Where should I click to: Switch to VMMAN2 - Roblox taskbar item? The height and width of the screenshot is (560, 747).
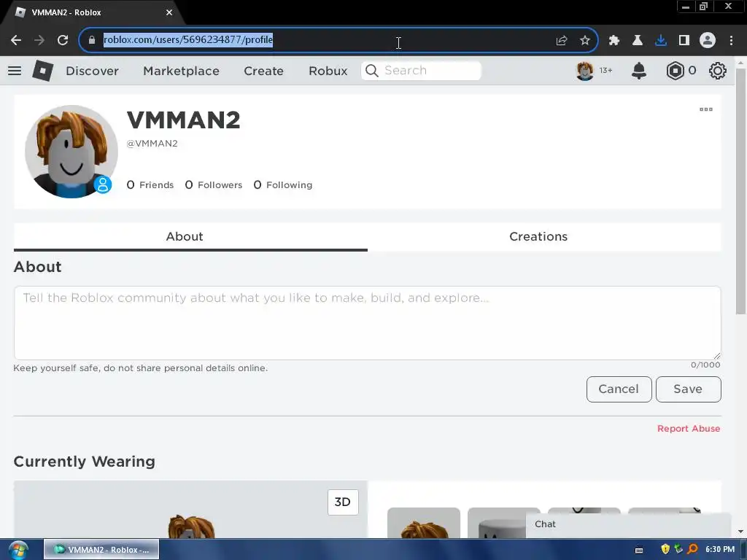point(101,550)
